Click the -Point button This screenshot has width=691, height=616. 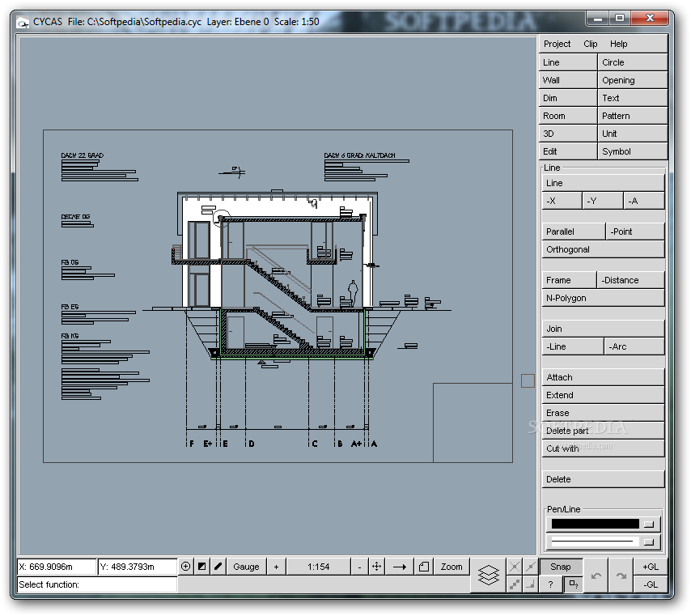pos(635,232)
